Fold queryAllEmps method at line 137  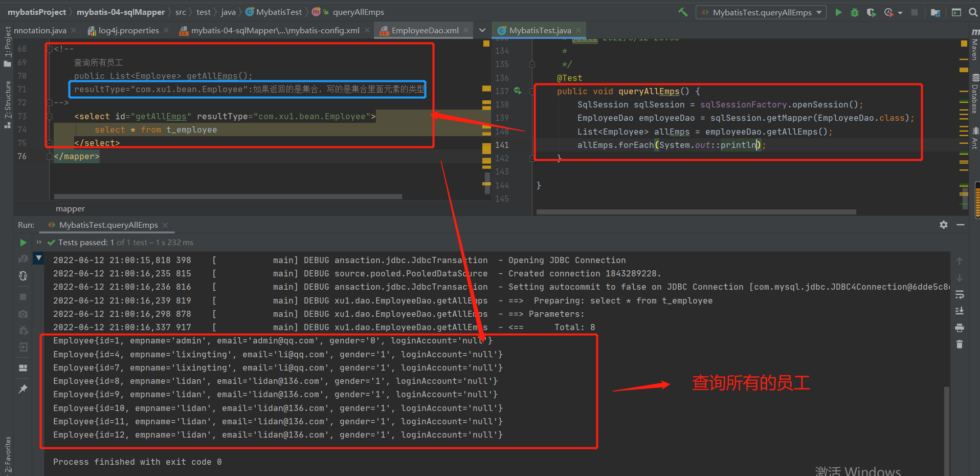click(x=532, y=92)
